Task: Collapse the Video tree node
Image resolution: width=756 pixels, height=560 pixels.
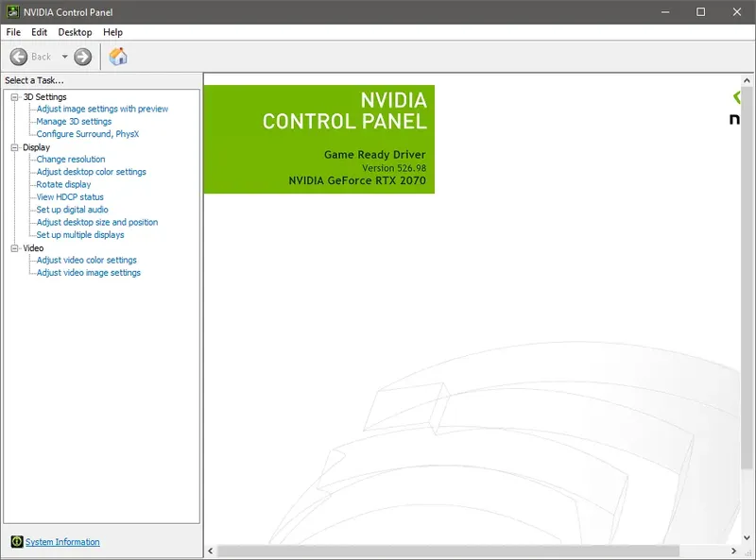Action: (15, 248)
